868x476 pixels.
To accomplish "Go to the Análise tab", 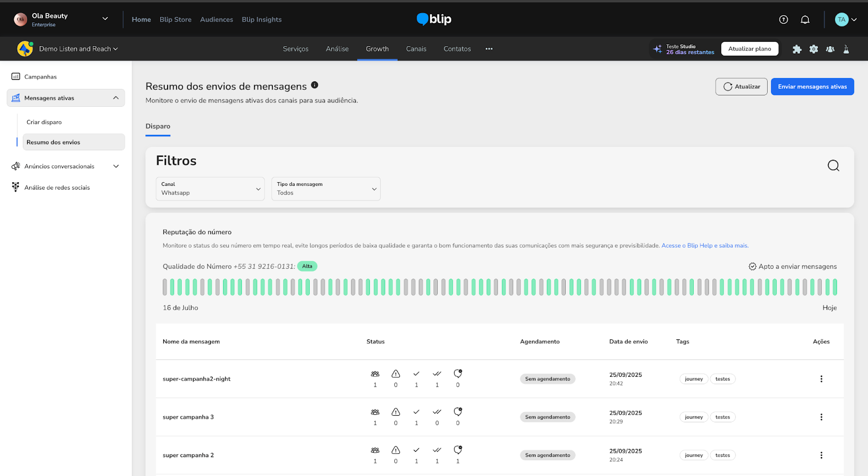I will (x=337, y=49).
